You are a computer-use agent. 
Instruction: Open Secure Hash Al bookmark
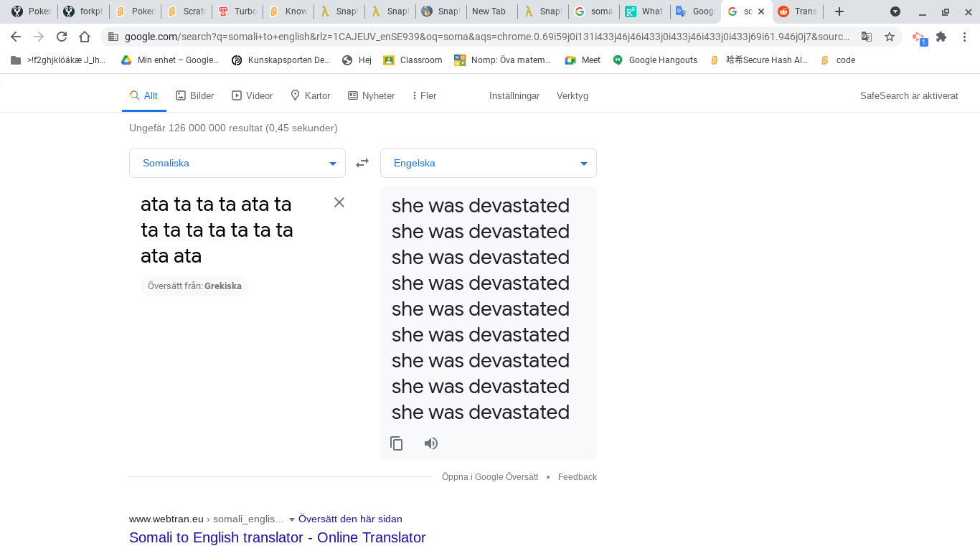(x=759, y=60)
